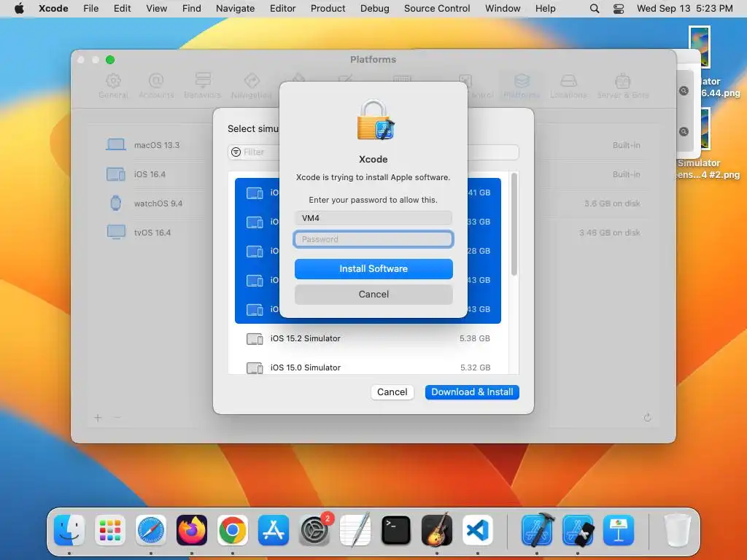Image resolution: width=747 pixels, height=560 pixels.
Task: Open the File menu
Action: click(x=90, y=9)
